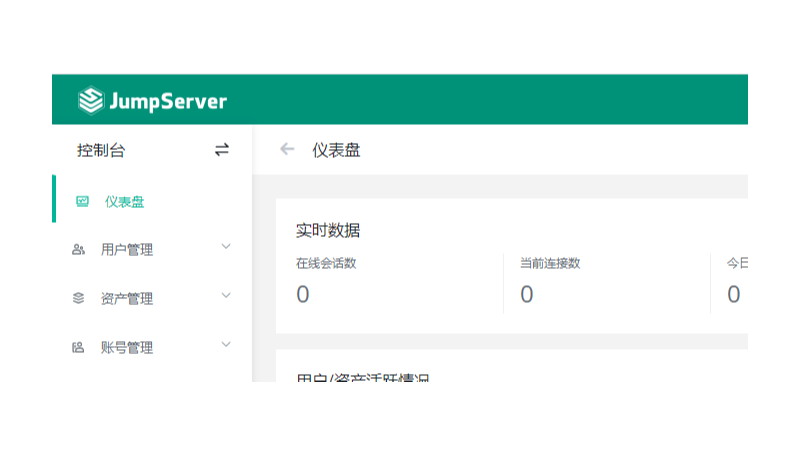Screen dimensions: 800x453
Task: Click the 账号管理 account icon
Action: click(x=78, y=347)
